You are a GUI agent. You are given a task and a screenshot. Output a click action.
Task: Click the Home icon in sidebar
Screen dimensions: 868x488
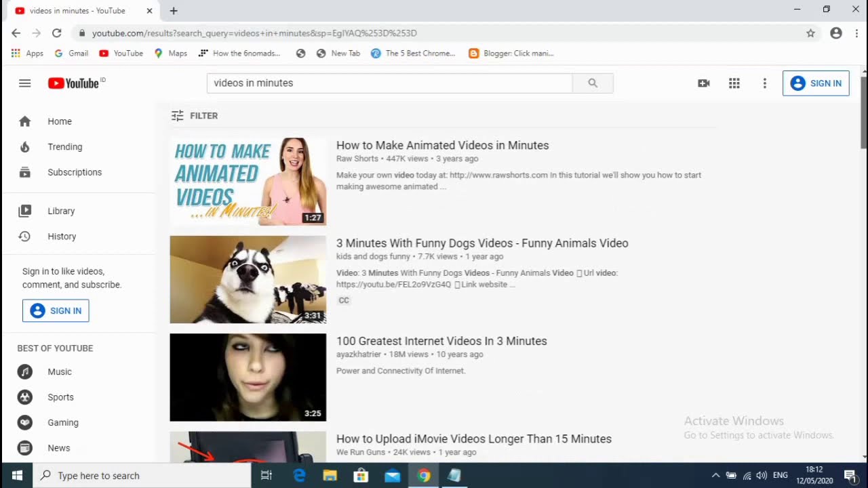25,121
